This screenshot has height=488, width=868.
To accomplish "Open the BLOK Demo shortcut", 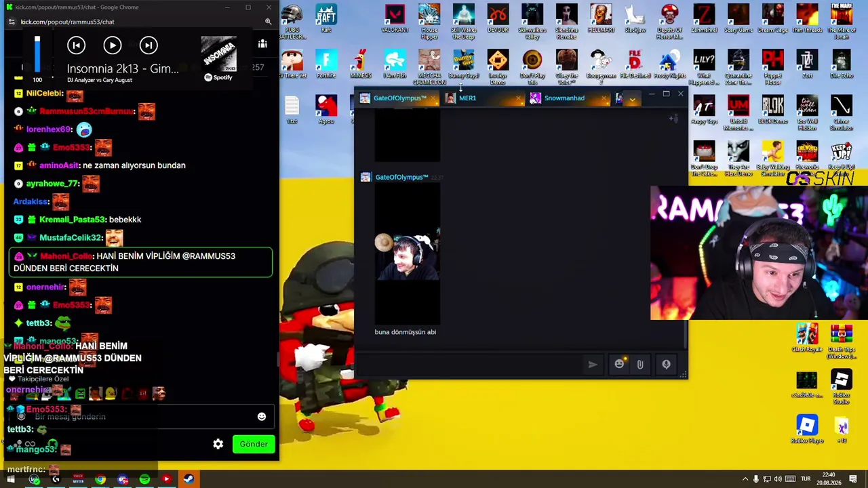I will pos(772,110).
